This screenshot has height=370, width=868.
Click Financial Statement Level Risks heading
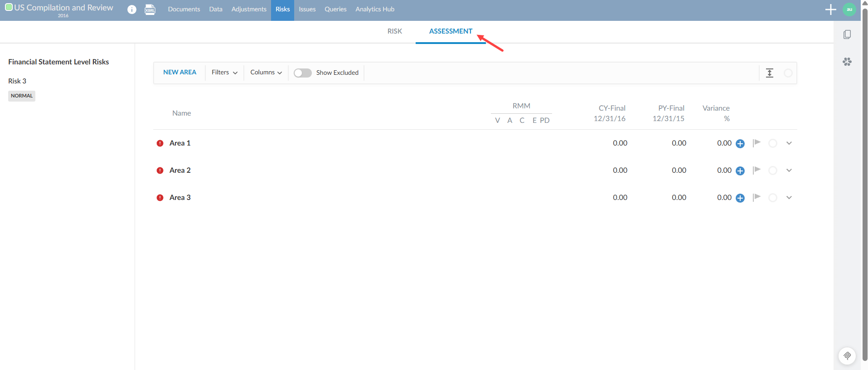(58, 62)
